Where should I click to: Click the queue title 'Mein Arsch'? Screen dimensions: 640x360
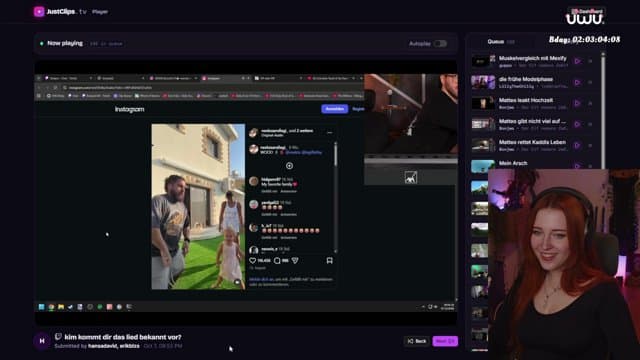pyautogui.click(x=513, y=163)
